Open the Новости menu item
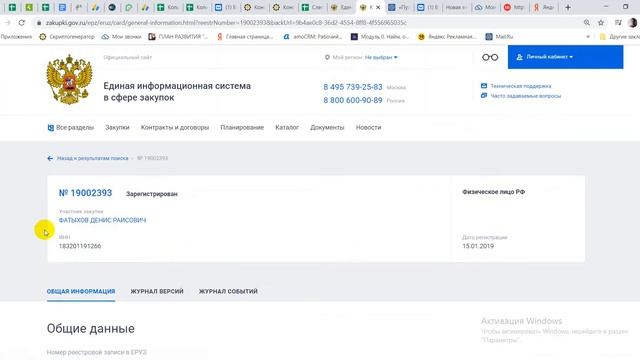The image size is (640, 360). (368, 128)
